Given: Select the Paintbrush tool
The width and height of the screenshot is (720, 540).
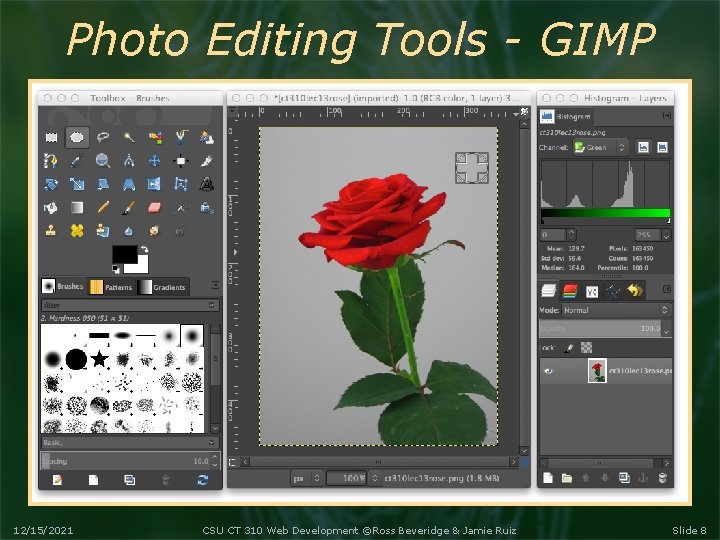Looking at the screenshot, I should click(129, 208).
